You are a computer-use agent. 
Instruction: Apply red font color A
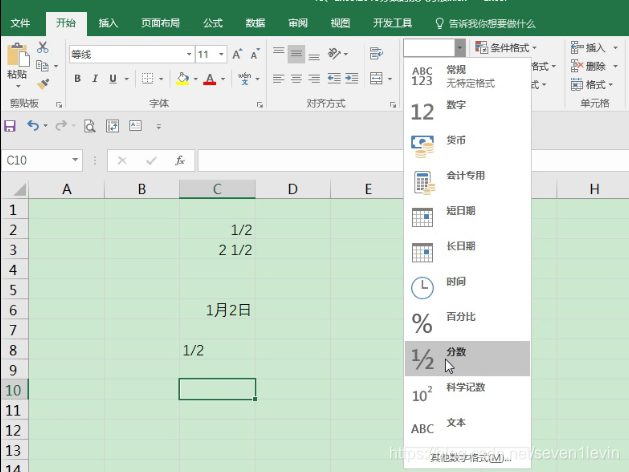(209, 79)
